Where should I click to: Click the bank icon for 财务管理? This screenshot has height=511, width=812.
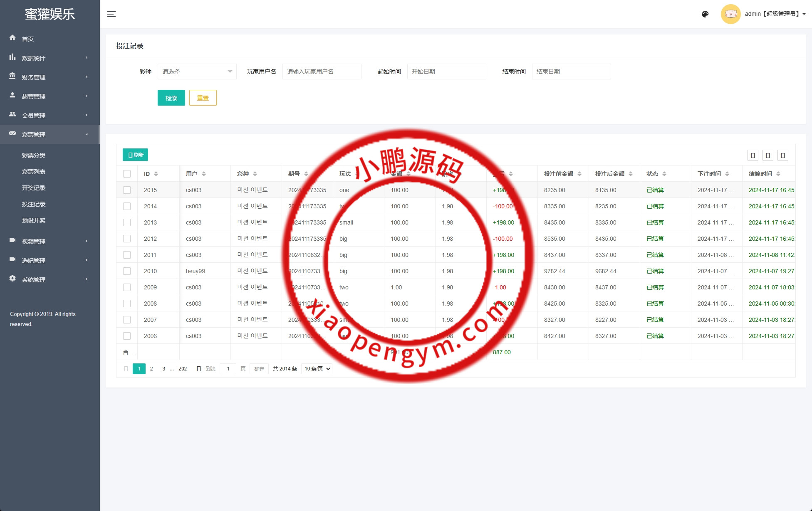pos(12,76)
